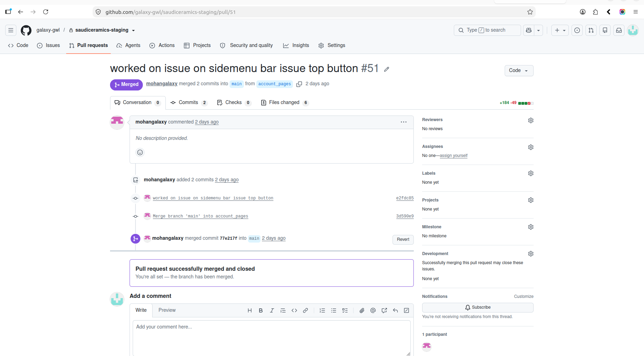This screenshot has width=644, height=356.
Task: Open the GitHub homepage logo
Action: click(26, 30)
